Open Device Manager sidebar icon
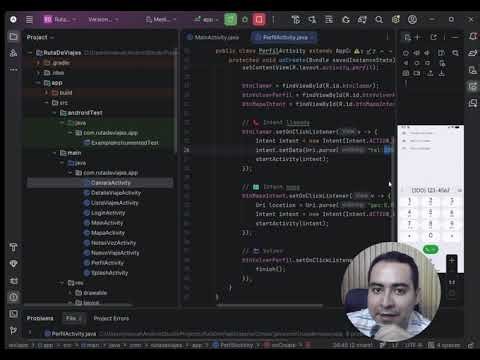480x360 pixels. (x=473, y=70)
